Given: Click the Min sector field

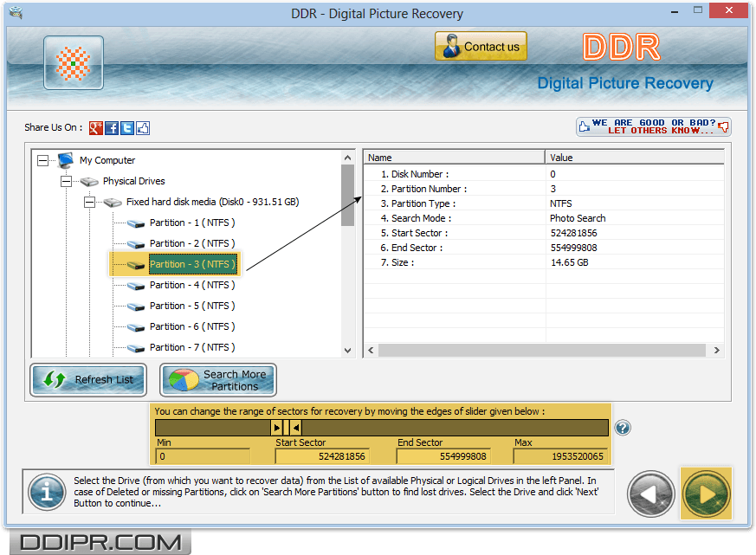Looking at the screenshot, I should [203, 456].
